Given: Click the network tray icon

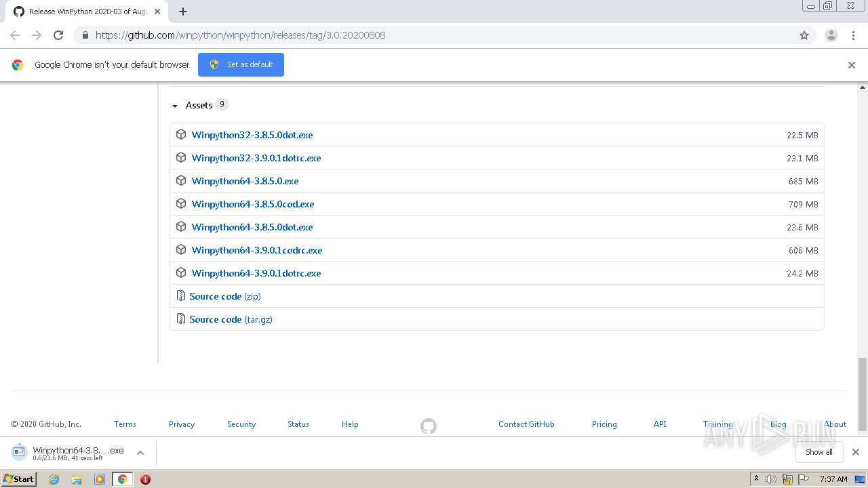Looking at the screenshot, I should pos(787,479).
